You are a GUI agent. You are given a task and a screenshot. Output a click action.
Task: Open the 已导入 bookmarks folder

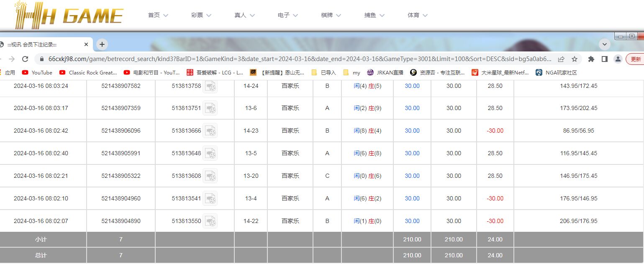(324, 72)
